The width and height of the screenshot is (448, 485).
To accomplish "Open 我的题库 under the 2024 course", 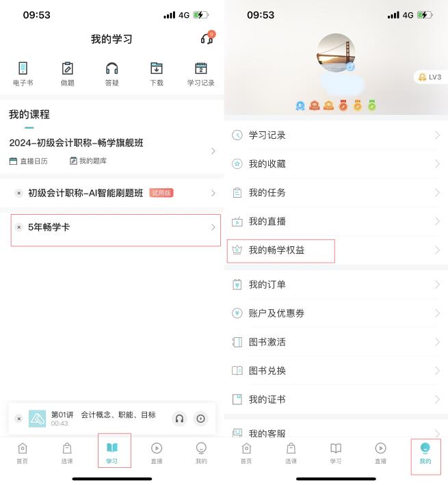I will point(88,161).
